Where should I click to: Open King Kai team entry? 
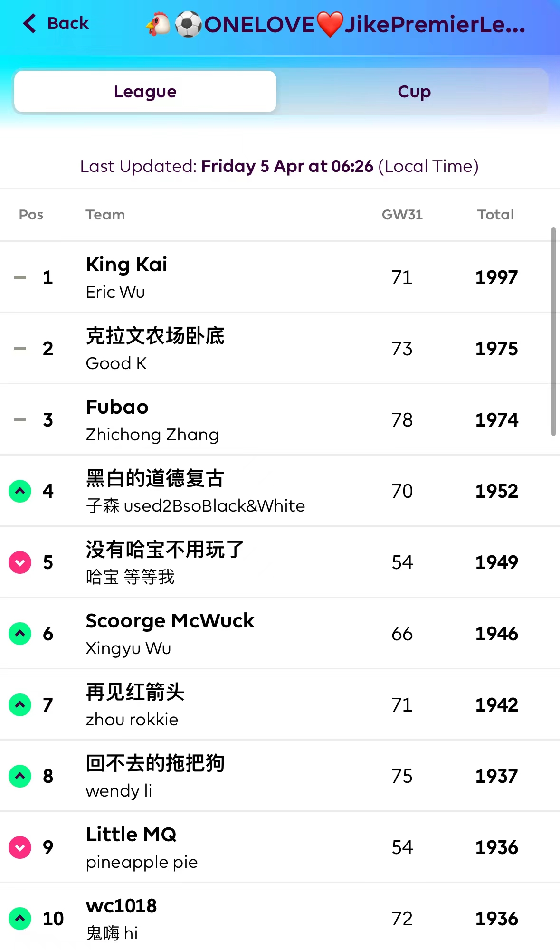click(x=126, y=265)
